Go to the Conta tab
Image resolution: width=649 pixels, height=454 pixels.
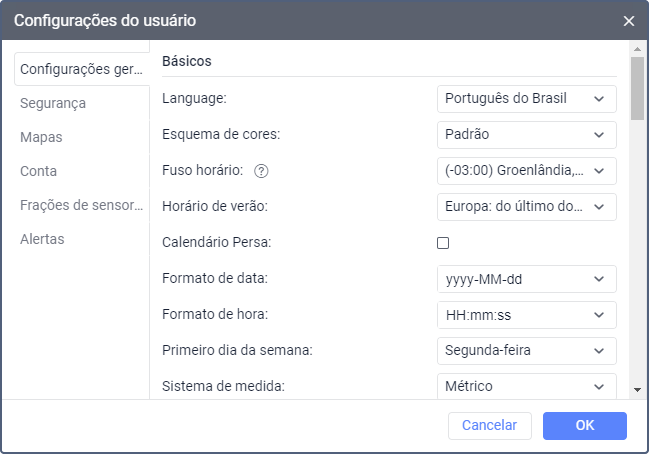[38, 171]
